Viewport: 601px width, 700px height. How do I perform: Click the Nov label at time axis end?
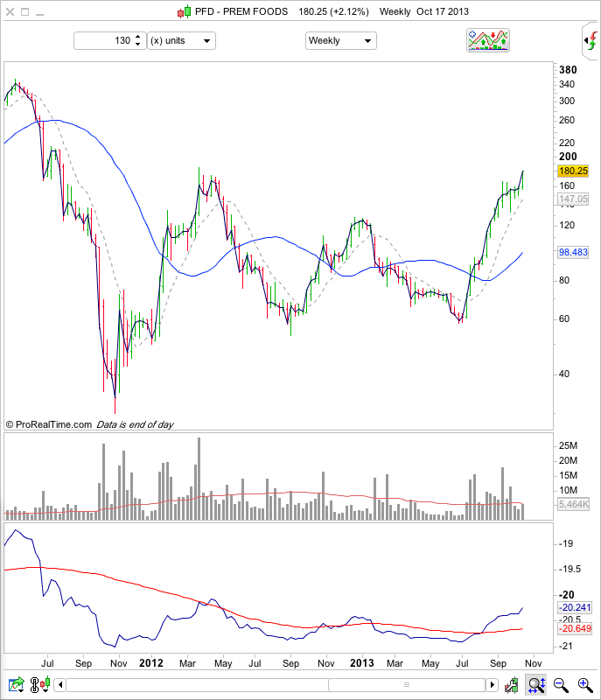click(x=533, y=663)
